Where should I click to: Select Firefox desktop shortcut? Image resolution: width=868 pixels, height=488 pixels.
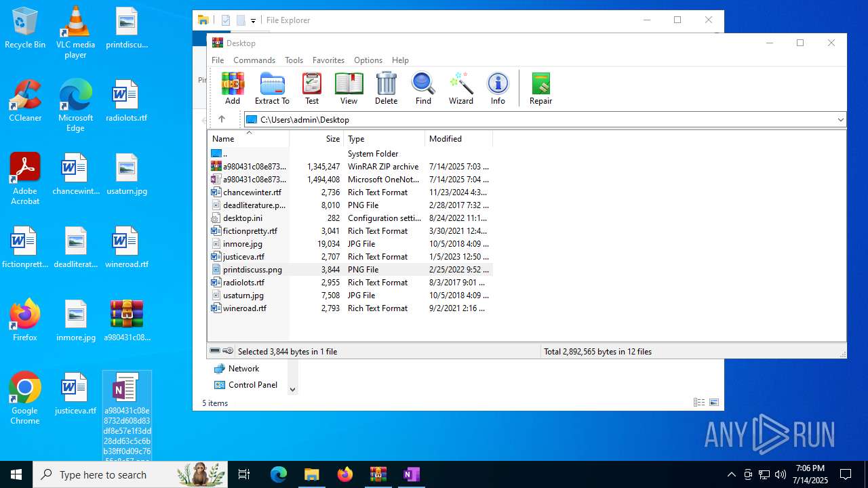(25, 321)
